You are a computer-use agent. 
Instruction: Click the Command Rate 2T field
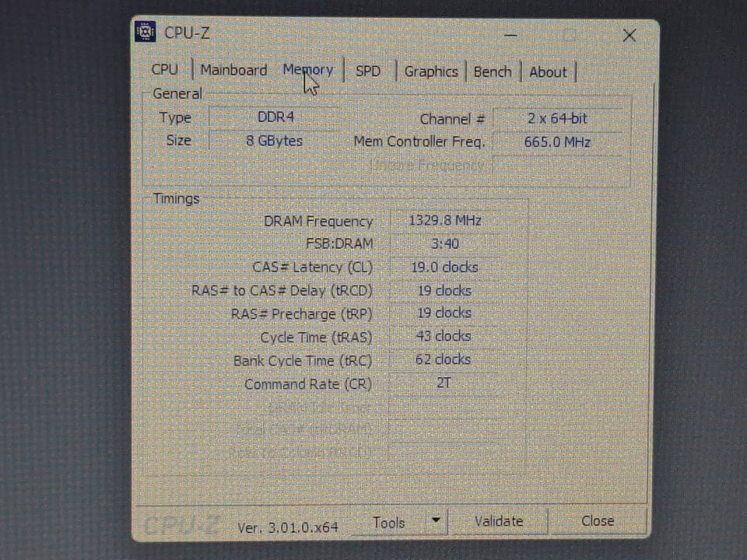[x=444, y=383]
